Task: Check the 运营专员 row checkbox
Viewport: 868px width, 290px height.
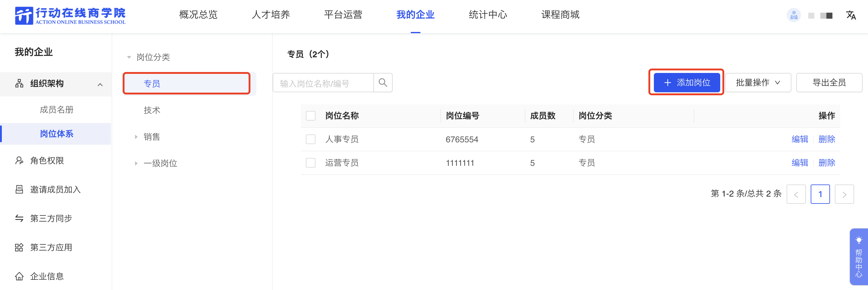Action: point(310,163)
